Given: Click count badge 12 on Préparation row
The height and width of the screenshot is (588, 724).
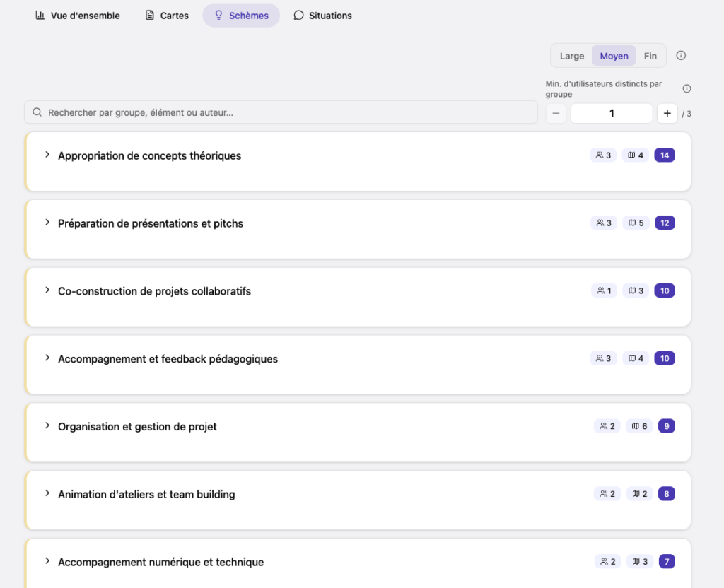Looking at the screenshot, I should [x=665, y=223].
